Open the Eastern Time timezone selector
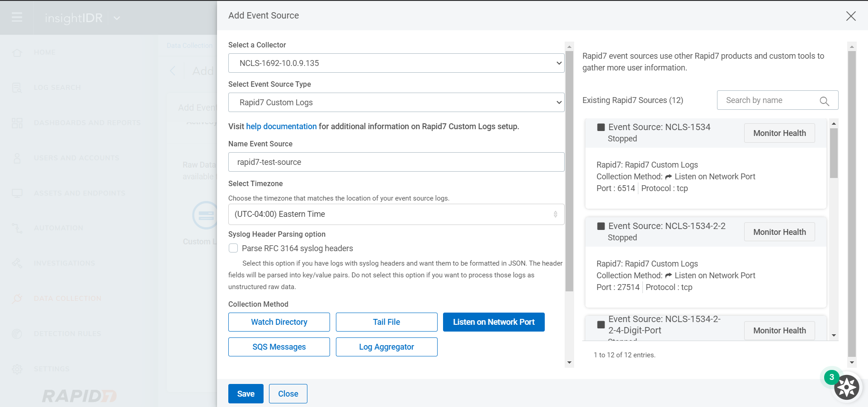The image size is (868, 407). pyautogui.click(x=396, y=214)
